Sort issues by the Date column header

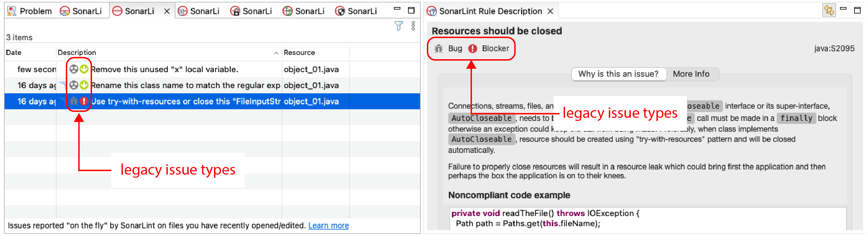(30, 52)
